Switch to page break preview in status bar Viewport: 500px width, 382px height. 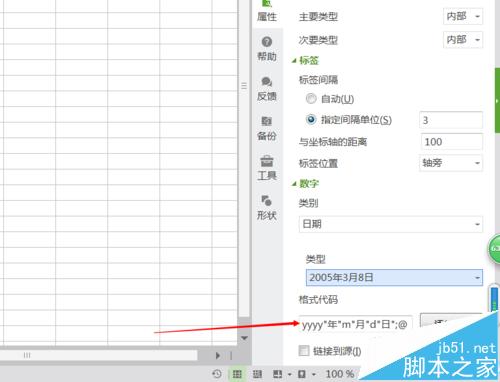point(257,374)
